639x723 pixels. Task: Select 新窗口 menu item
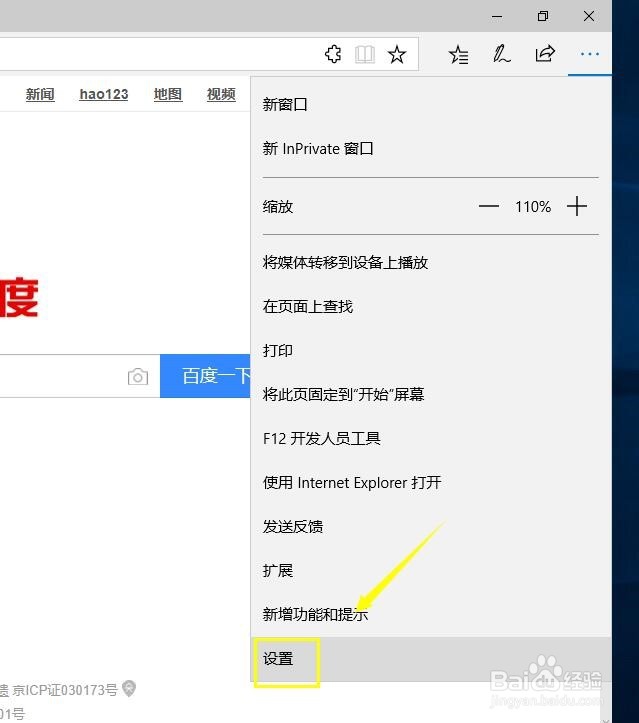tap(431, 105)
